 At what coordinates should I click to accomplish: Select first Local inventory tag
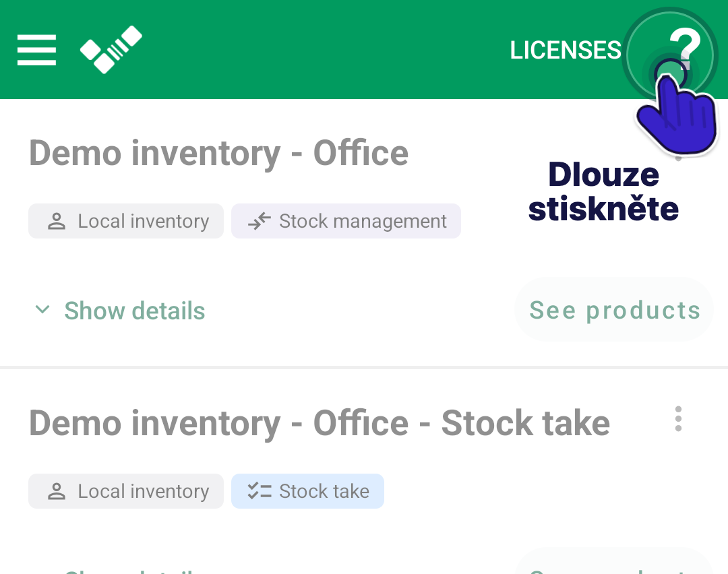click(126, 221)
